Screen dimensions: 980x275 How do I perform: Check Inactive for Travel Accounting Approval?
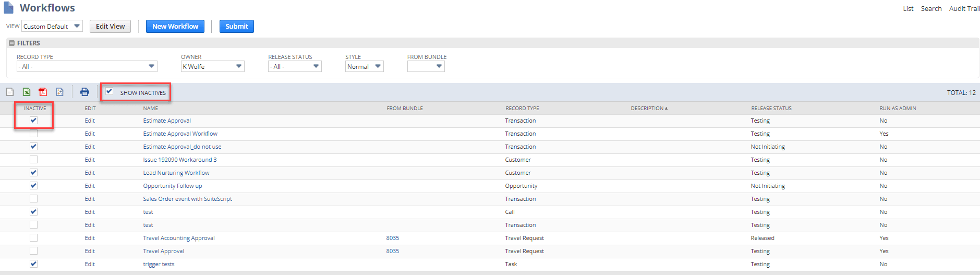click(x=34, y=237)
